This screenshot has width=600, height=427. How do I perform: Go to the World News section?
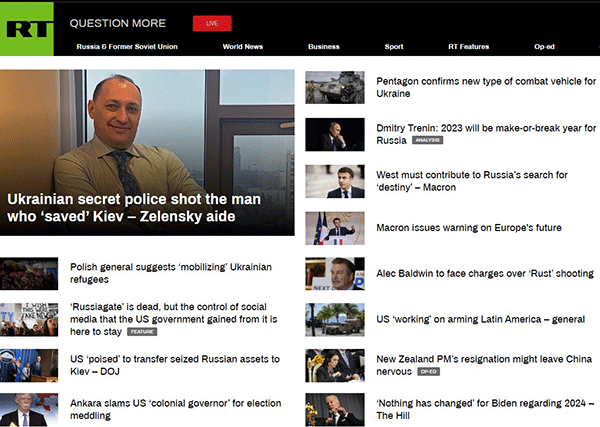coord(243,47)
